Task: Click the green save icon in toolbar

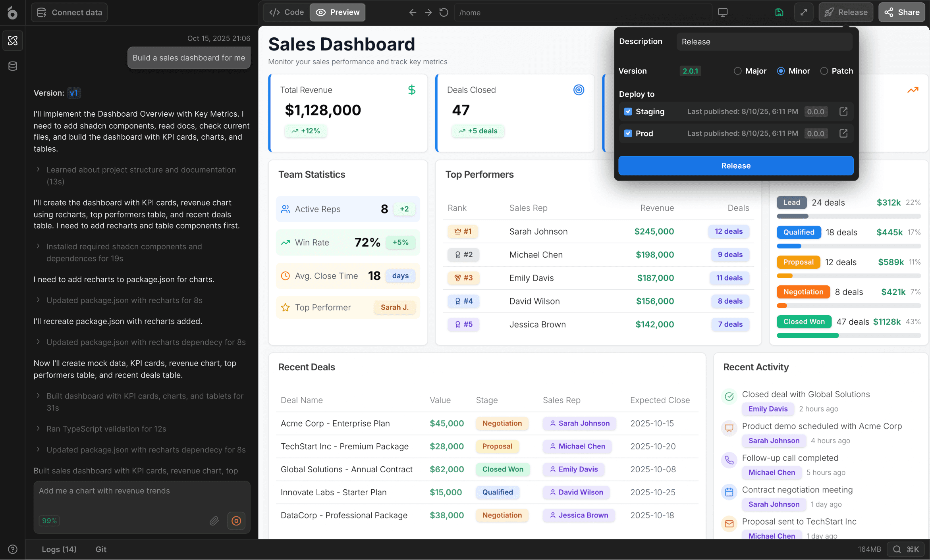Action: click(x=779, y=12)
